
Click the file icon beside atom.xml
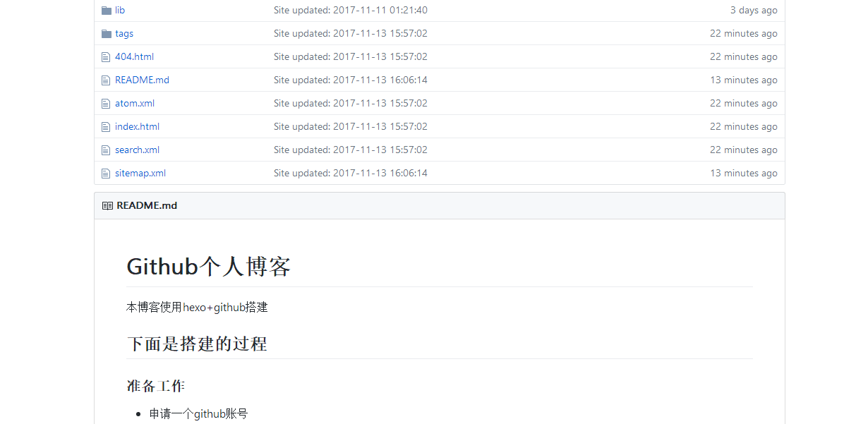point(106,104)
